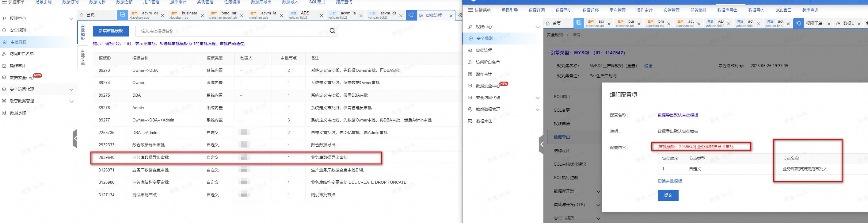868x223 pixels.
Task: Click the dark blue icon before 审批流程 tab
Action: click(x=411, y=15)
